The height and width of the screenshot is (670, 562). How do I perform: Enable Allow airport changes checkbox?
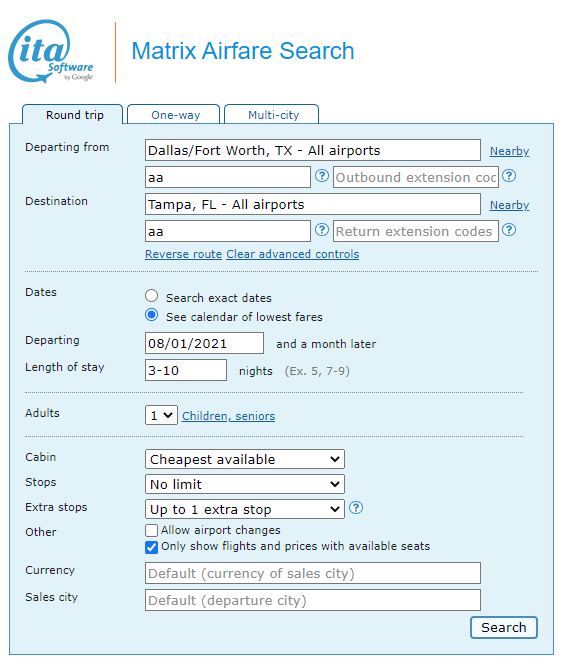coord(151,530)
